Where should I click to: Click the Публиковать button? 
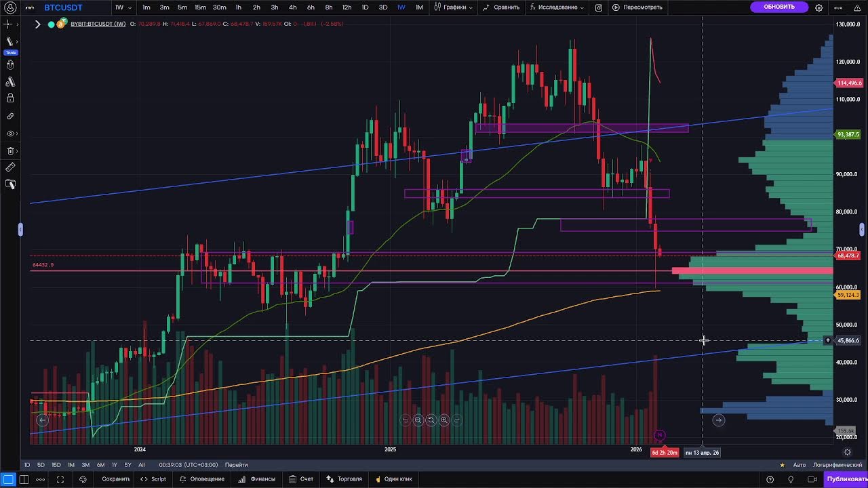[x=846, y=479]
